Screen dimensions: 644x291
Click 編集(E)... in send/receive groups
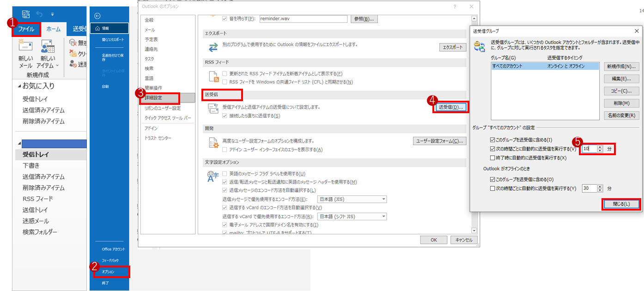point(621,79)
